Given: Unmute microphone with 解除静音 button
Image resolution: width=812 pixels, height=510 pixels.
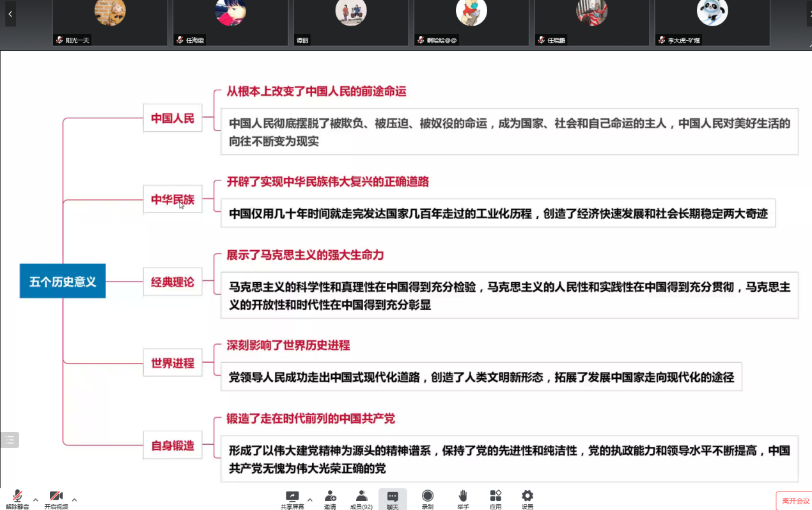Looking at the screenshot, I should point(17,499).
